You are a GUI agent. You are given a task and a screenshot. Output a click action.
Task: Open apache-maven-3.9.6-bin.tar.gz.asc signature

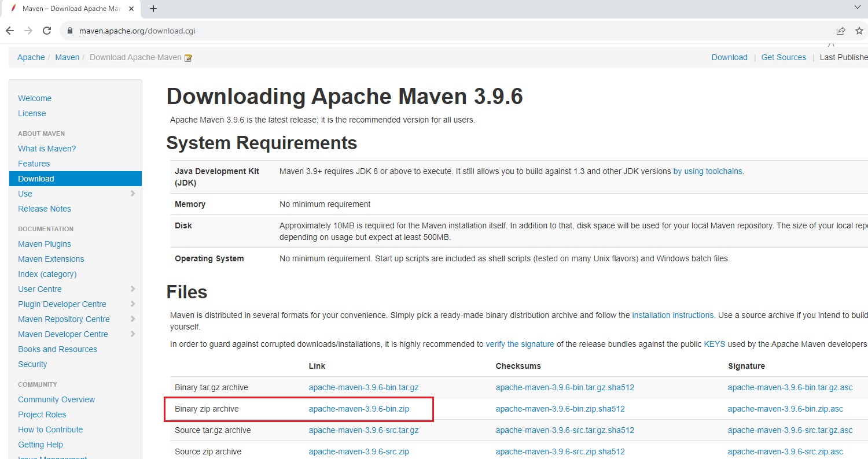click(x=790, y=387)
